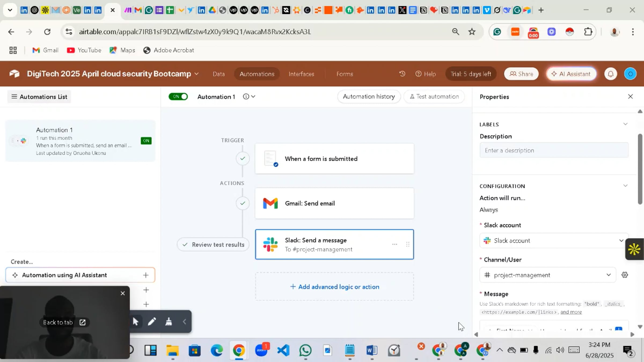The width and height of the screenshot is (644, 362).
Task: Select Automation 1 in the list
Action: pyautogui.click(x=80, y=141)
